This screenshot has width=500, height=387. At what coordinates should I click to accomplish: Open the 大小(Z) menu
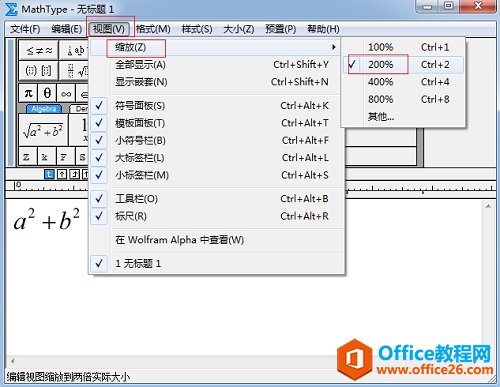pyautogui.click(x=239, y=29)
